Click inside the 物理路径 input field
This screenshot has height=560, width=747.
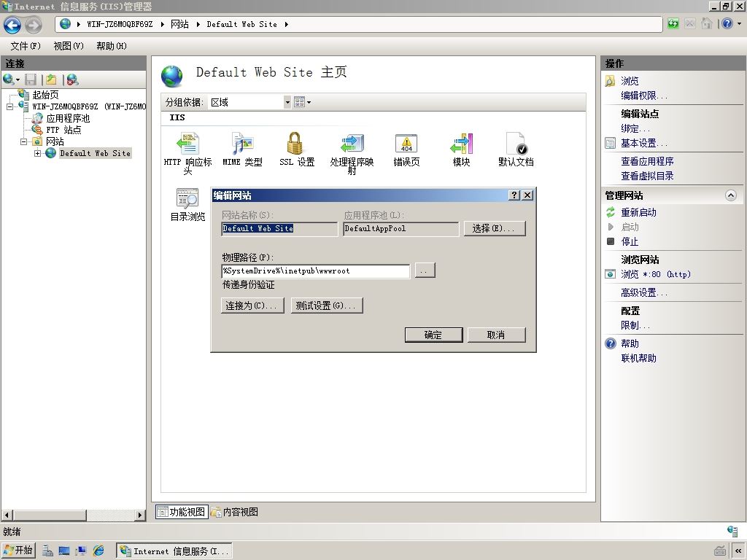[315, 271]
